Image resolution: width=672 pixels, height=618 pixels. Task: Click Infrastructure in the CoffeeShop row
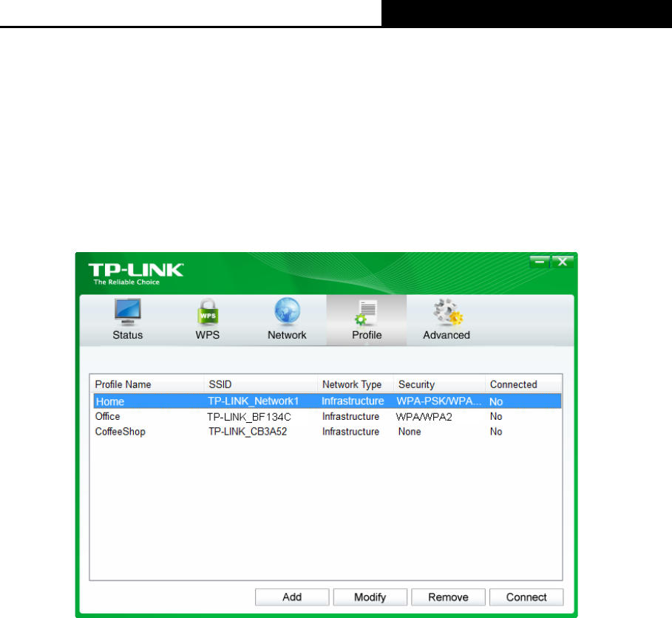(x=350, y=432)
